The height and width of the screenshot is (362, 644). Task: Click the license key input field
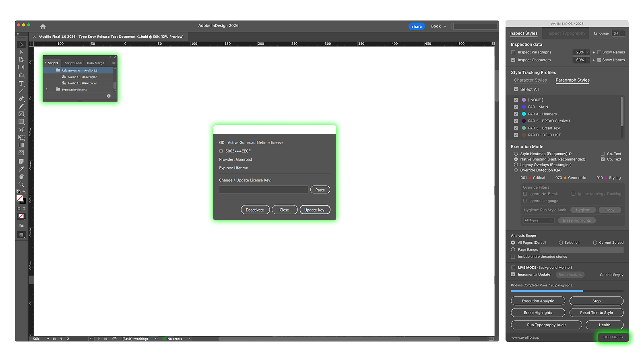tap(264, 189)
